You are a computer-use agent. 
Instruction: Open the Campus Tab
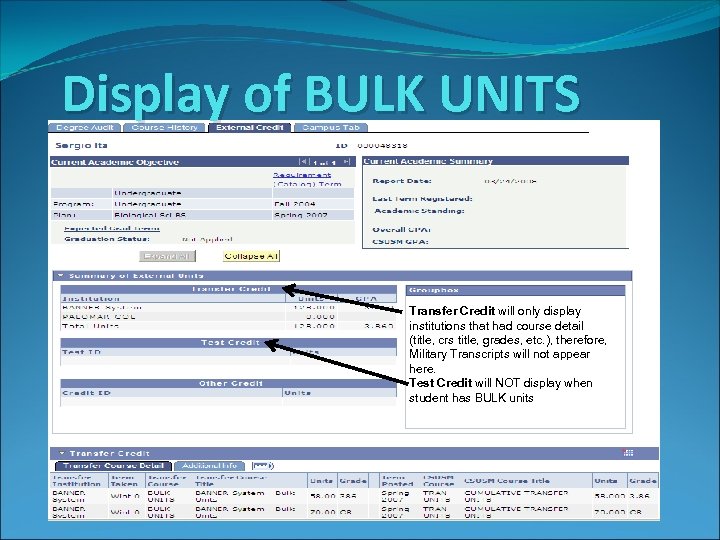(x=331, y=127)
